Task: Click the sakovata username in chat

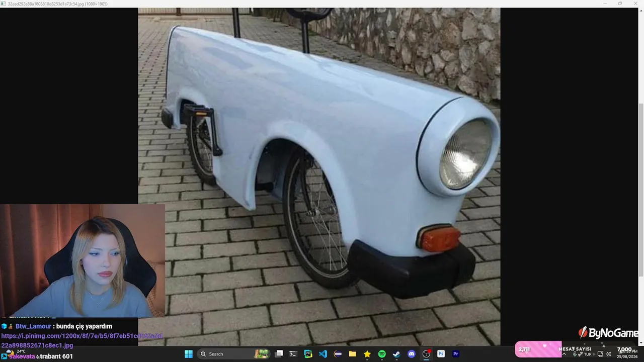Action: [x=22, y=356]
